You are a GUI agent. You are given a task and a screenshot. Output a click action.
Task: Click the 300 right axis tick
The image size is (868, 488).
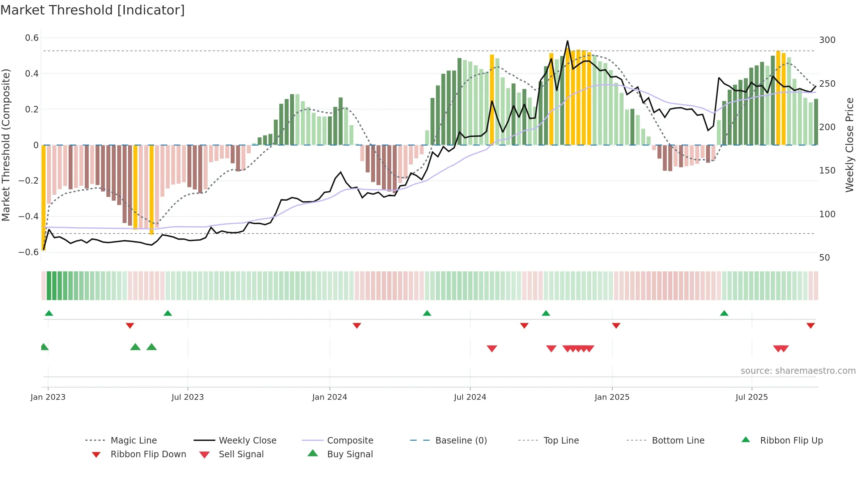pyautogui.click(x=827, y=40)
